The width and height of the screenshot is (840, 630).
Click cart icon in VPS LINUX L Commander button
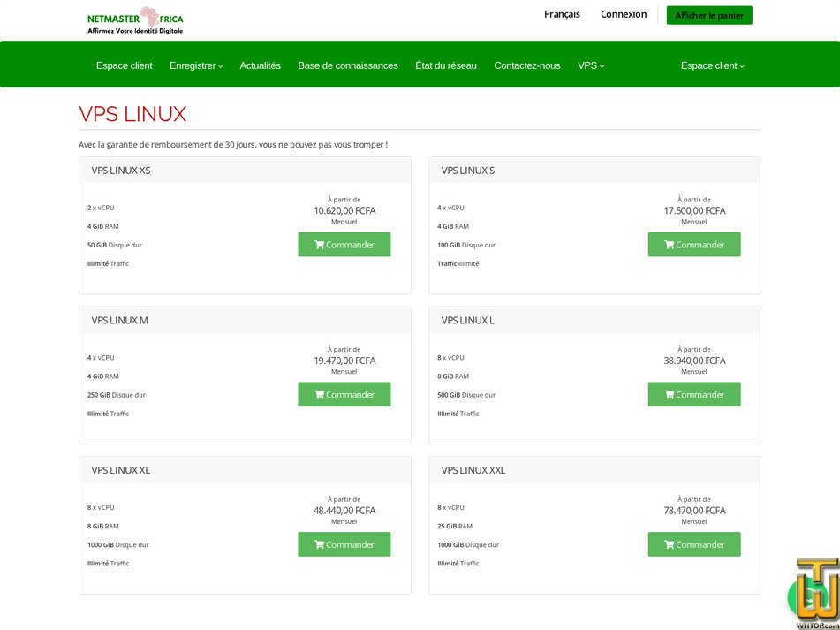click(670, 395)
